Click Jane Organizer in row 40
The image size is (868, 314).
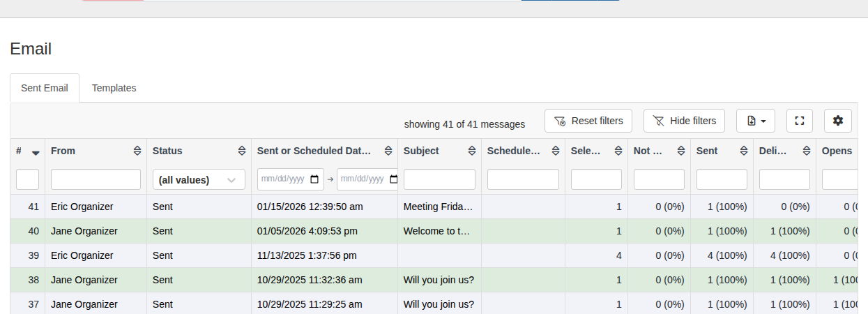click(x=84, y=231)
